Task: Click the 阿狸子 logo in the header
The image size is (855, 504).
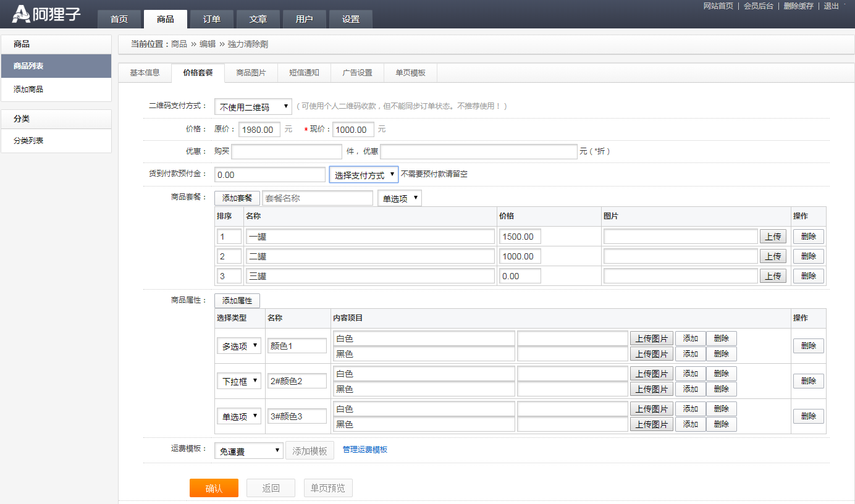Action: pos(47,14)
